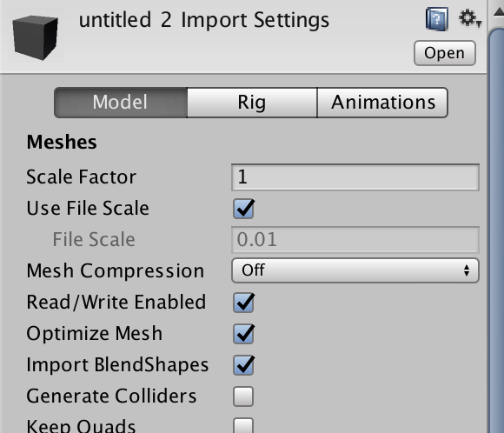
Task: Click the Mesh Compression dropdown arrows
Action: pyautogui.click(x=467, y=270)
